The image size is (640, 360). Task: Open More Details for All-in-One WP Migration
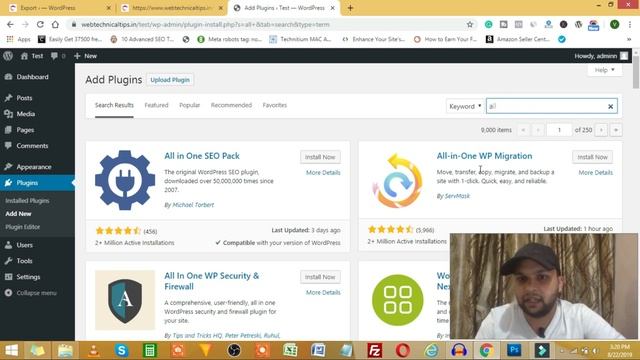[x=596, y=173]
